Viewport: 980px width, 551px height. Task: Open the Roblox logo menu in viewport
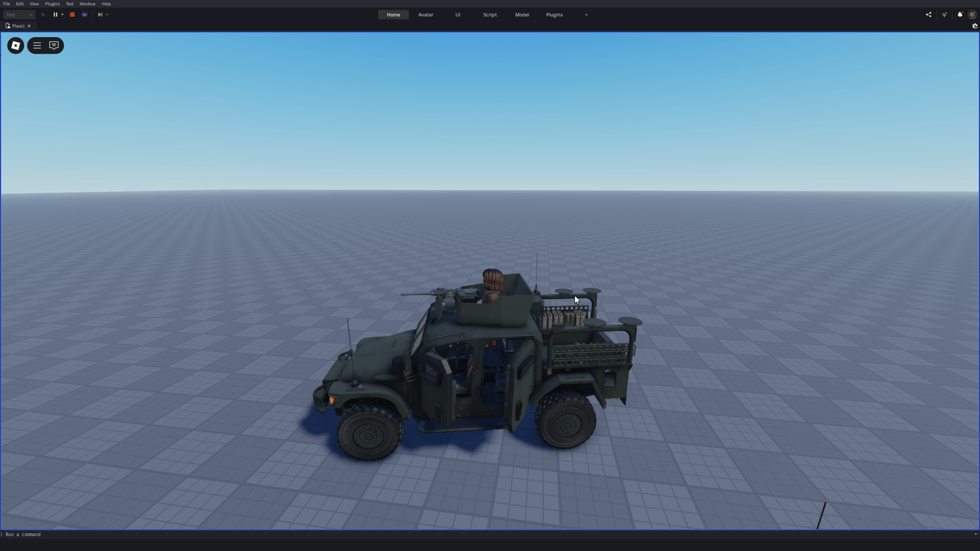point(16,46)
